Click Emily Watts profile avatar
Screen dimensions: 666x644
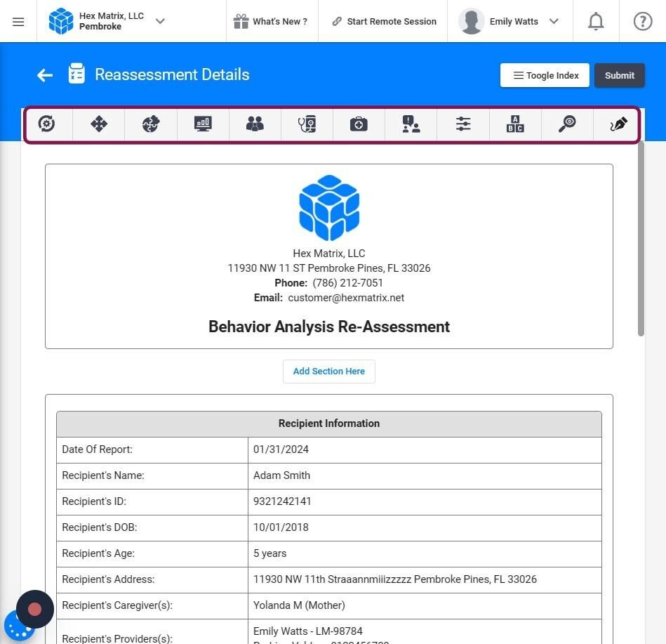[x=472, y=21]
